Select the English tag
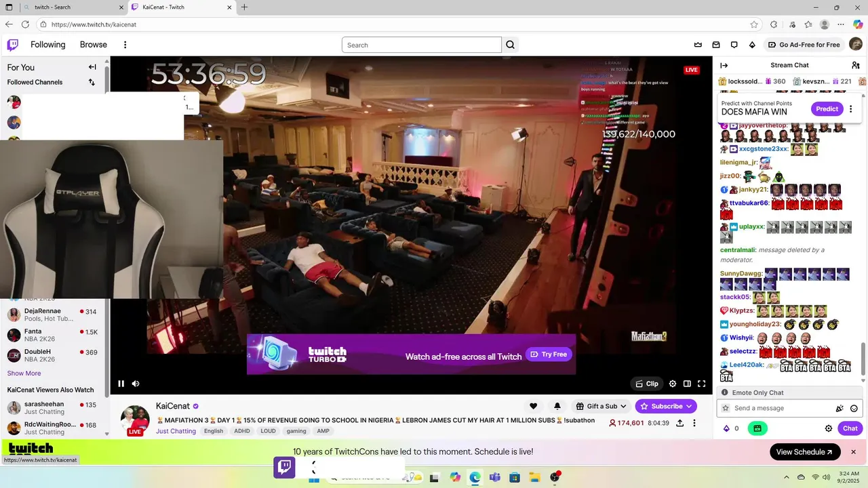Viewport: 868px width, 488px height. click(x=214, y=431)
